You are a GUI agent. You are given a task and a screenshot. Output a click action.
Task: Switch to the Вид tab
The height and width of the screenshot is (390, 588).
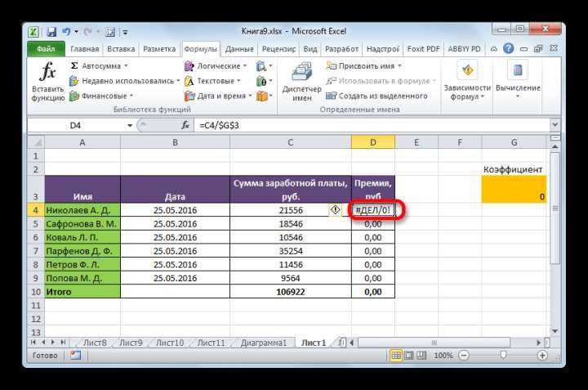pyautogui.click(x=310, y=49)
